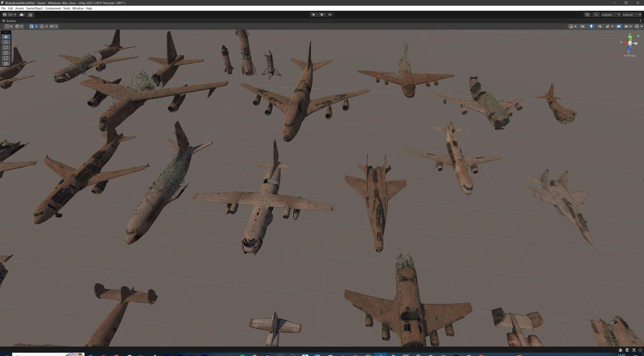This screenshot has height=356, width=644.
Task: Click the Play button
Action: click(x=313, y=14)
